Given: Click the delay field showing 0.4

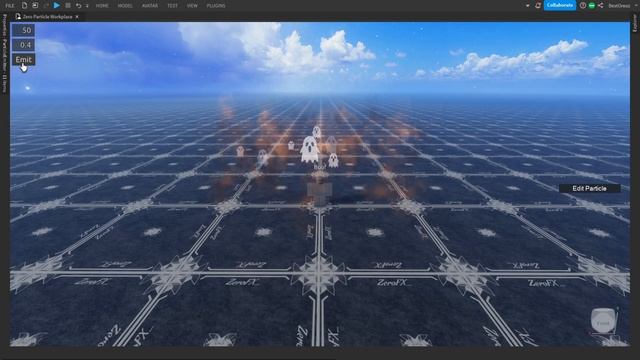Looking at the screenshot, I should (23, 45).
